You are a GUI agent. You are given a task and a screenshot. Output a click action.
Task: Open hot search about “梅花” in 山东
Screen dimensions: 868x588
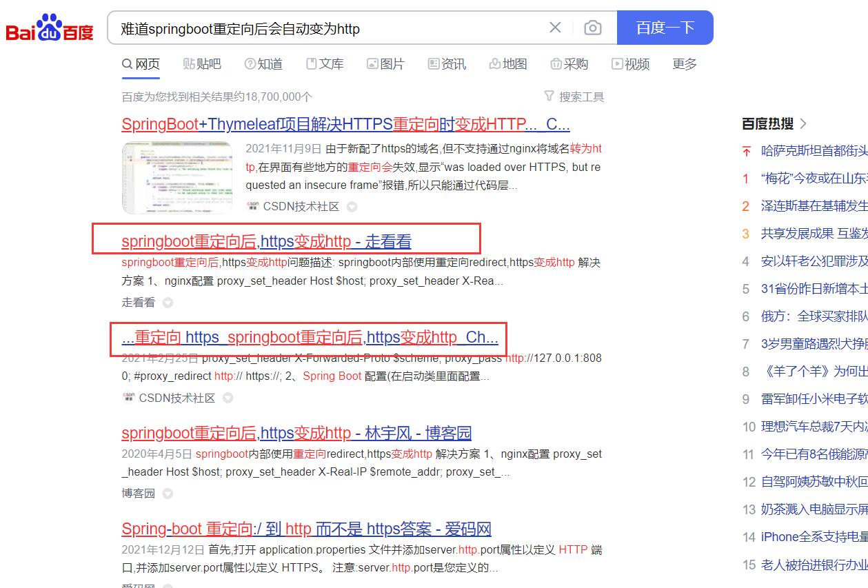pos(814,179)
